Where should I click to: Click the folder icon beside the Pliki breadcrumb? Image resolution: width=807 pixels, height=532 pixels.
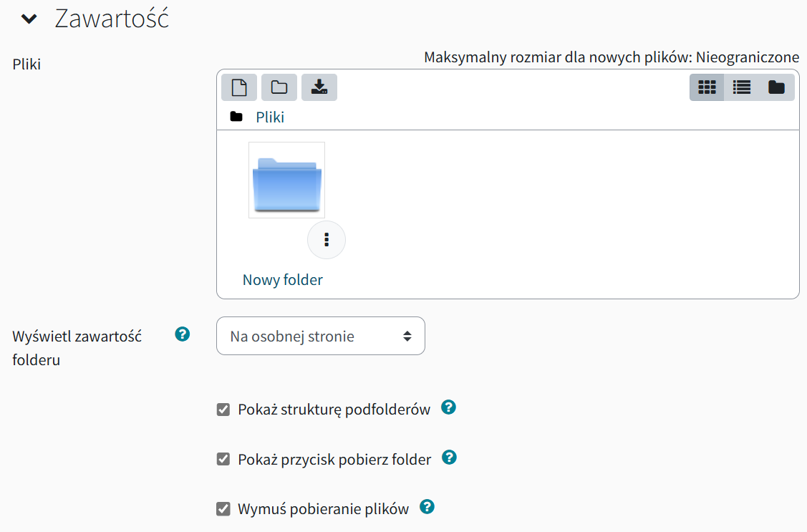pyautogui.click(x=236, y=117)
